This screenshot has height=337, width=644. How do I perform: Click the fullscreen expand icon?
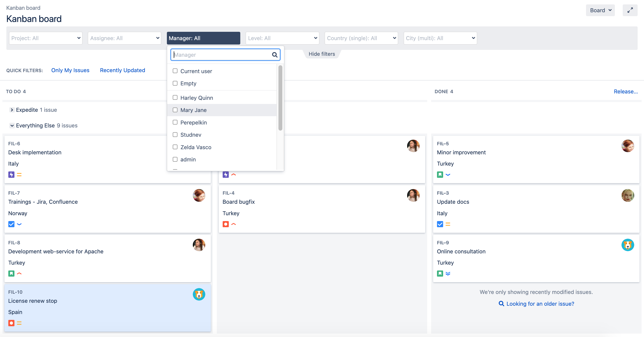pos(630,10)
